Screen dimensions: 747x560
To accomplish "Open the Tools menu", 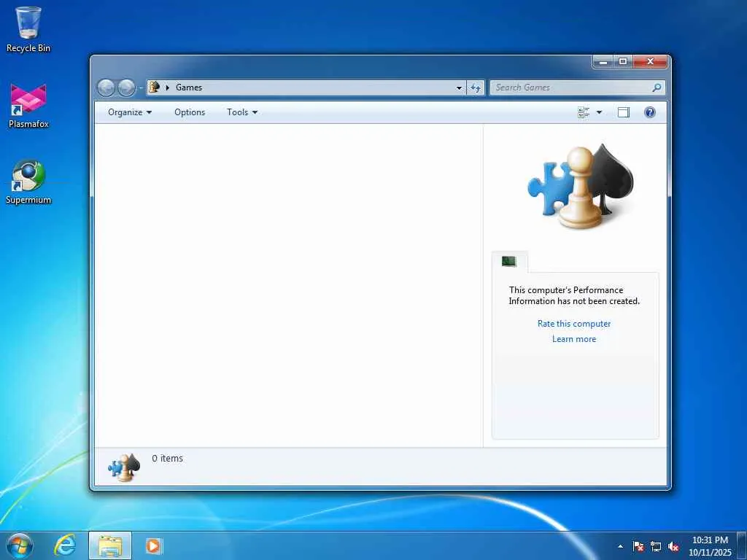I will click(242, 112).
